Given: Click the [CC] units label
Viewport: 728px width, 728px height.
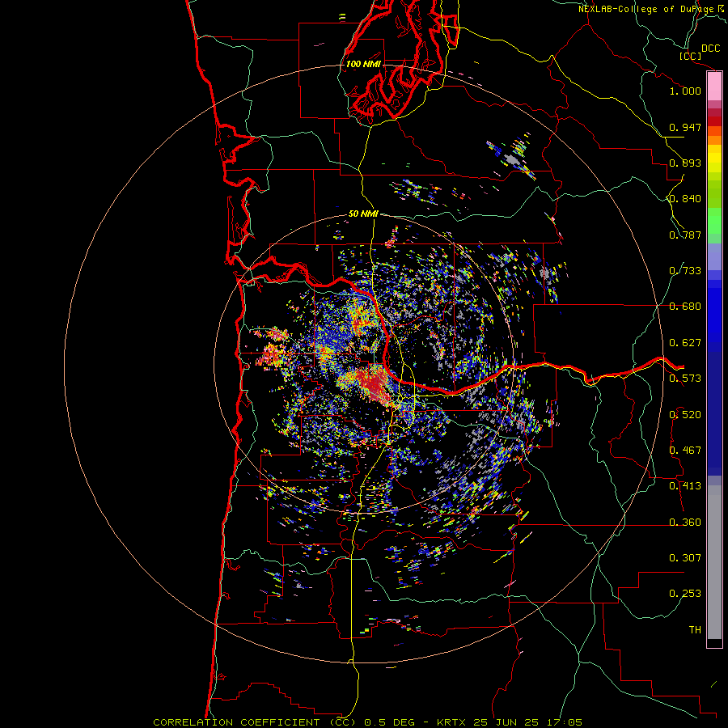Looking at the screenshot, I should pos(691,56).
